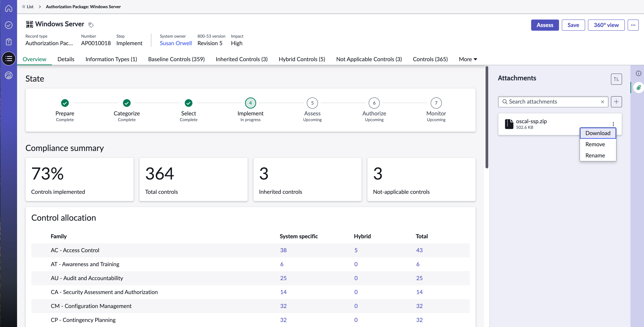Click the 3 Inherited controls card

[x=308, y=179]
